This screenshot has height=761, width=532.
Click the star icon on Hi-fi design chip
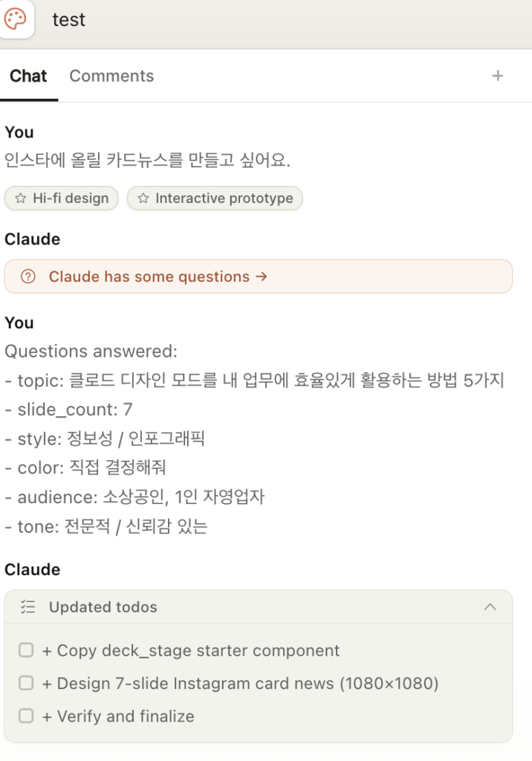[x=20, y=198]
